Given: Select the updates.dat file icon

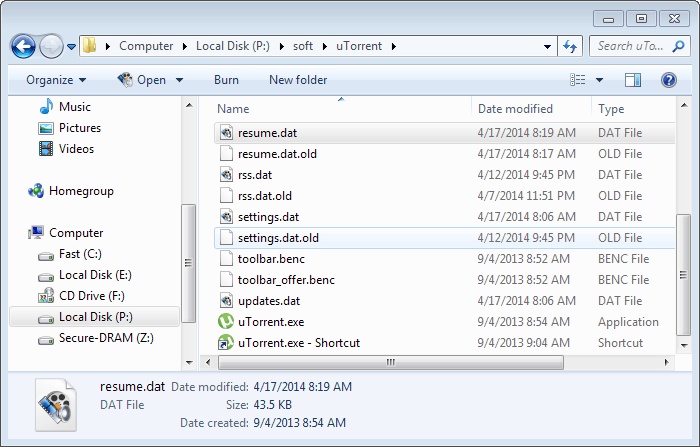Looking at the screenshot, I should pos(226,301).
